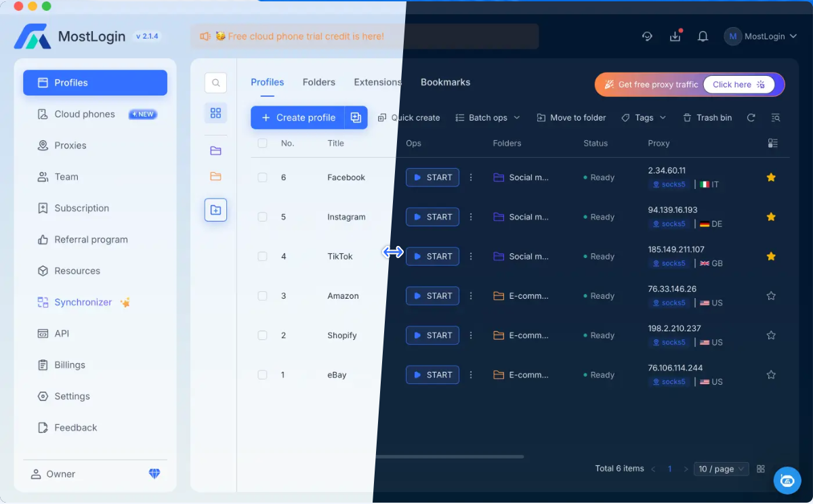This screenshot has width=813, height=504.
Task: Unstar the Instagram profile
Action: (x=771, y=217)
